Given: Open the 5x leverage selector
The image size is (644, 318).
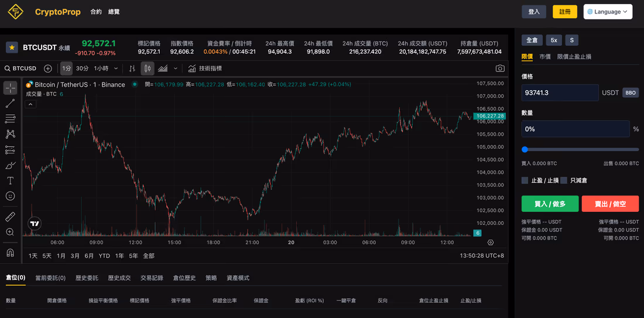Looking at the screenshot, I should click(554, 40).
